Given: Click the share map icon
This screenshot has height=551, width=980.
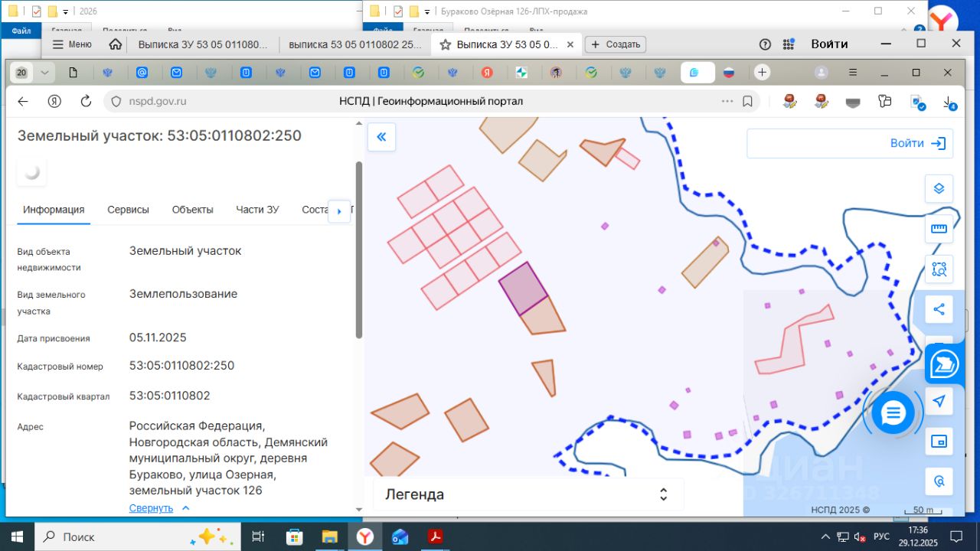Looking at the screenshot, I should tap(939, 310).
